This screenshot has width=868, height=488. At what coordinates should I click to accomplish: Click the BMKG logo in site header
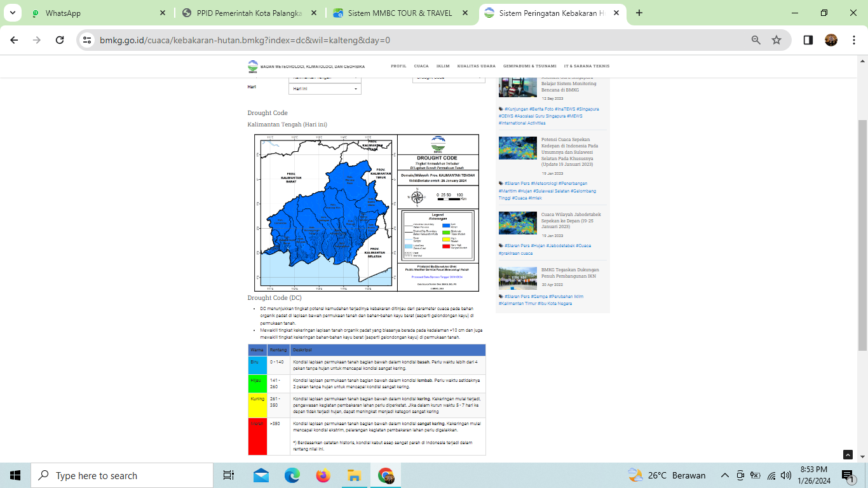tap(253, 66)
